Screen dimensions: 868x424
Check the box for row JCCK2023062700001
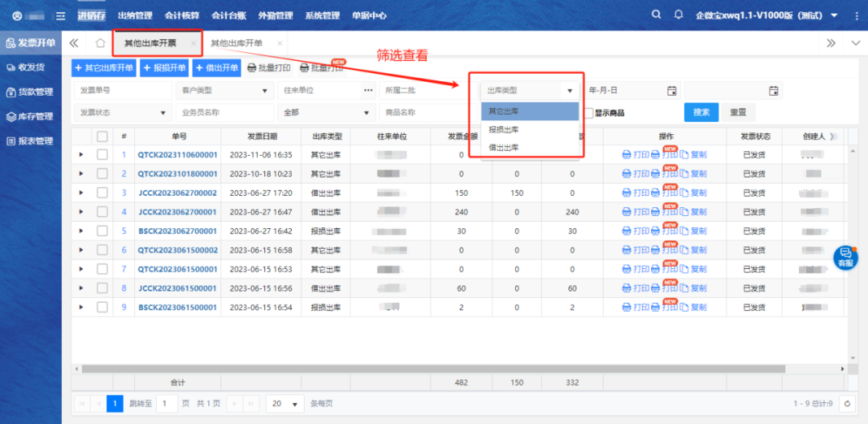pos(102,212)
